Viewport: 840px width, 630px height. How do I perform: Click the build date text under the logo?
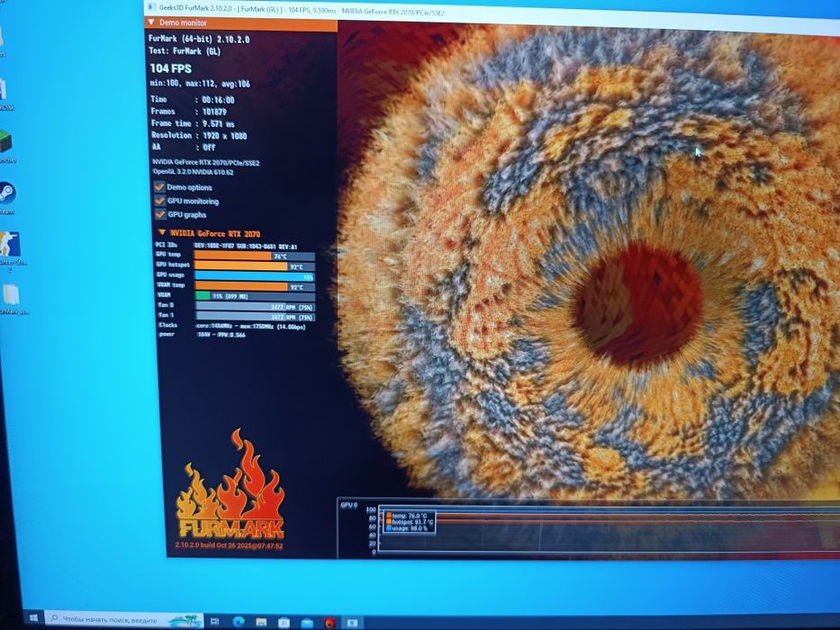tap(229, 545)
